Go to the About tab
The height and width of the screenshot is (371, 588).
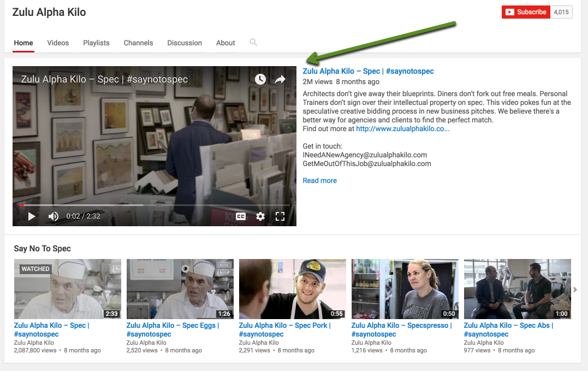click(225, 43)
